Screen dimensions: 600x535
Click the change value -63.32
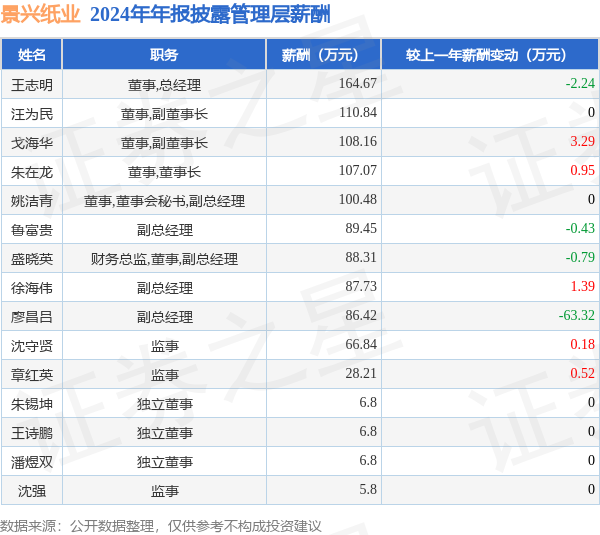coord(577,315)
